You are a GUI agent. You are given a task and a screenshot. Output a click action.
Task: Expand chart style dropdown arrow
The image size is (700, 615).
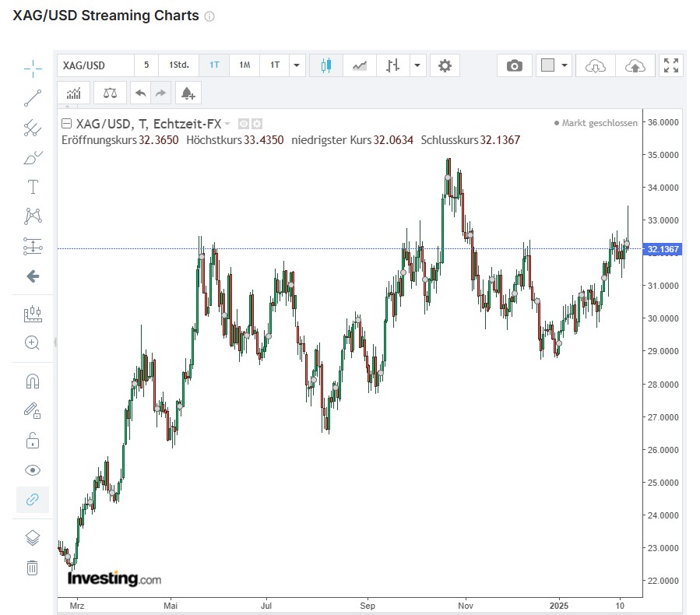[x=417, y=65]
